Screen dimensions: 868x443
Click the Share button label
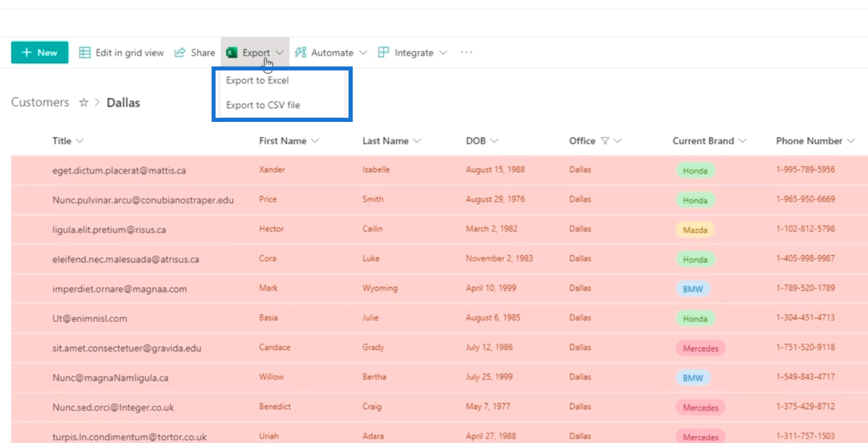203,52
